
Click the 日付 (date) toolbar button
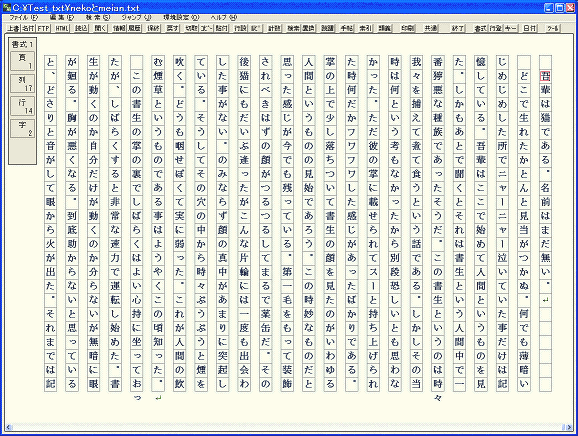pos(530,28)
